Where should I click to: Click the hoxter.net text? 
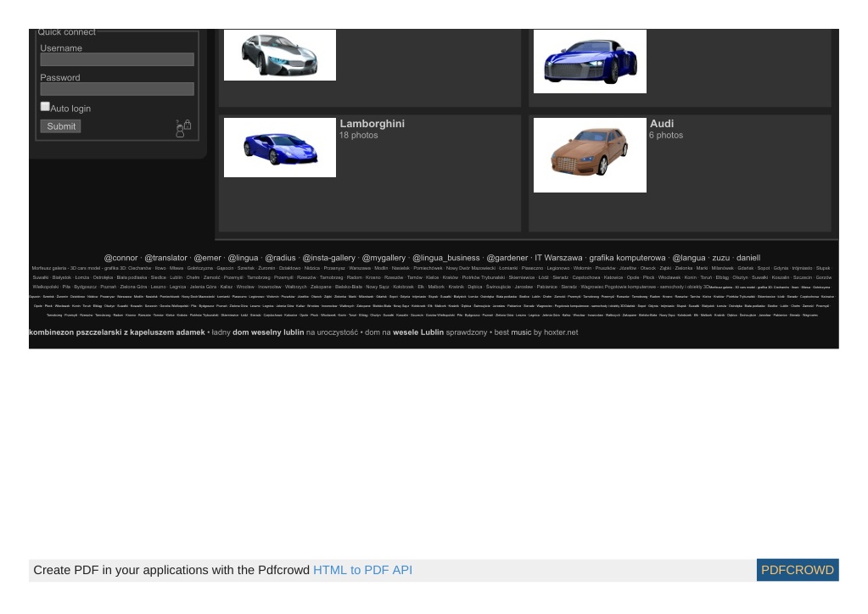(561, 332)
